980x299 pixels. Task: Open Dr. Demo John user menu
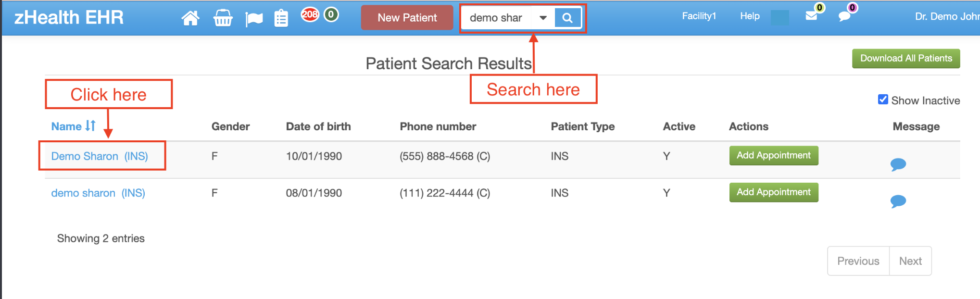point(947,16)
